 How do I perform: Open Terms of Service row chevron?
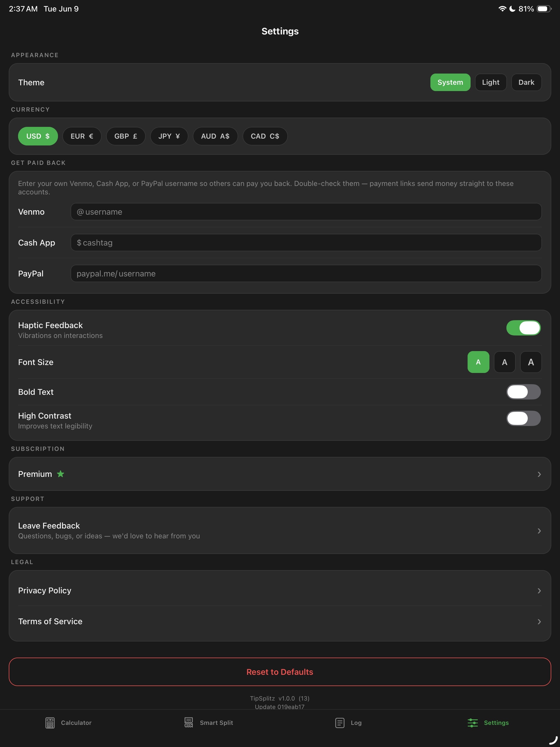pyautogui.click(x=539, y=622)
